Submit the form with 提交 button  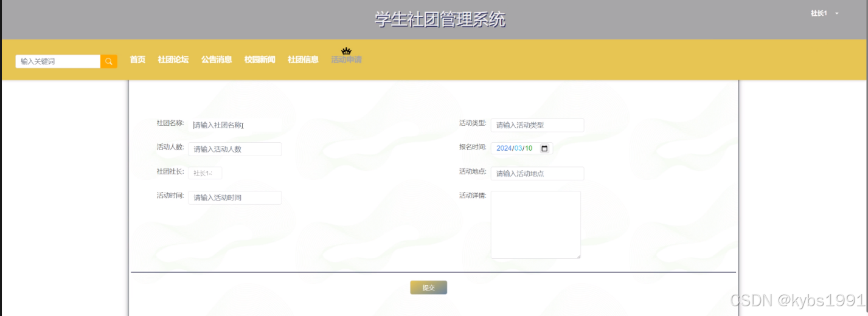coord(429,287)
